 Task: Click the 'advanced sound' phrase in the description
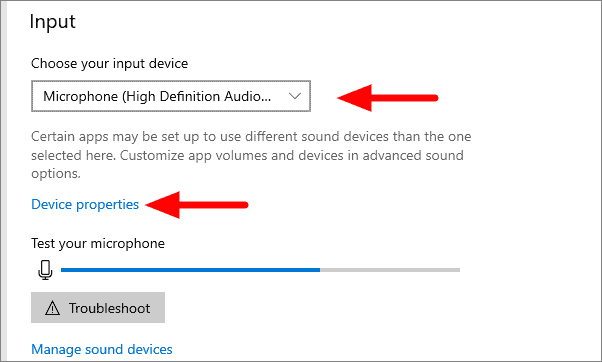(x=413, y=155)
